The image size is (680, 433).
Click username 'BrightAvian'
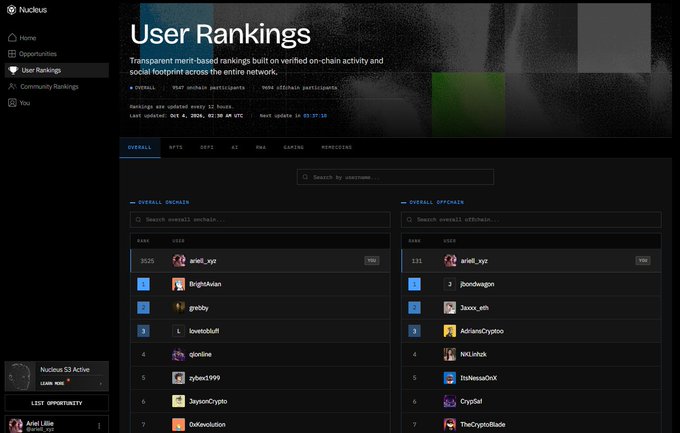tap(205, 284)
